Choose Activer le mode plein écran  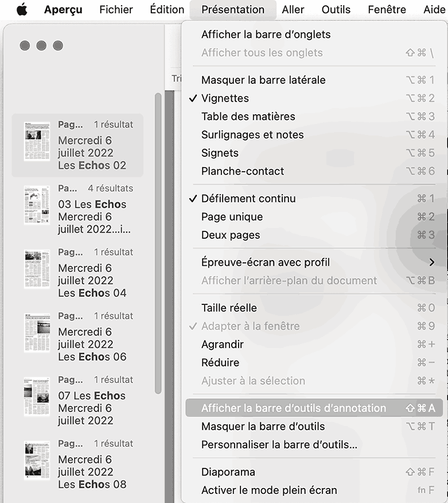tap(314, 490)
